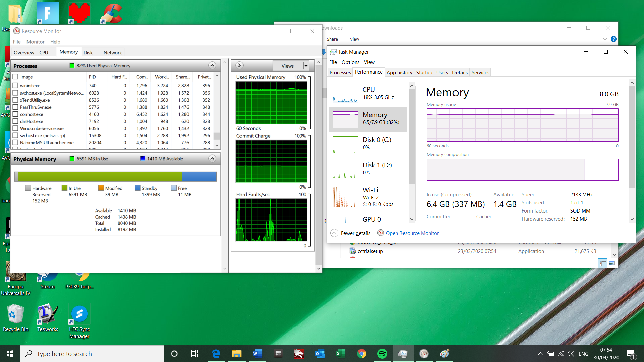Launch Excel from the taskbar

point(340,354)
